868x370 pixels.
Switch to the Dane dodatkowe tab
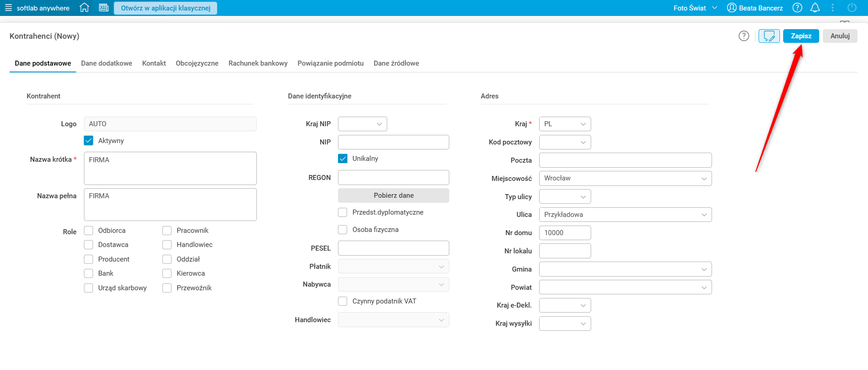click(107, 63)
